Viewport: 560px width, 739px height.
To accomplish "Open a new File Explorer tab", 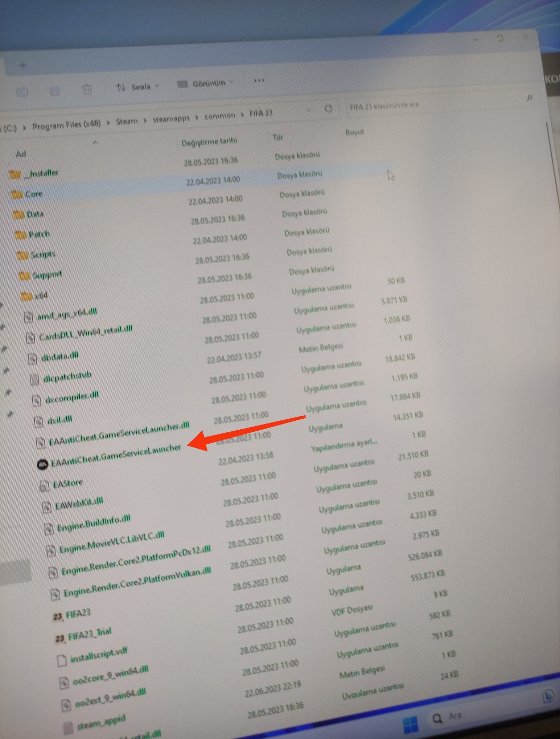I will pos(22,65).
